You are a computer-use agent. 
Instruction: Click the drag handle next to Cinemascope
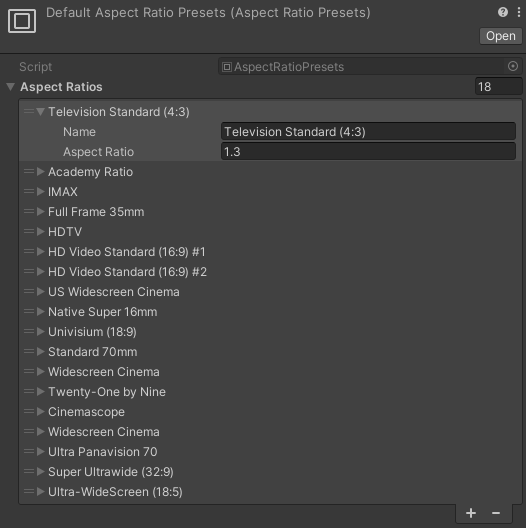pyautogui.click(x=29, y=411)
